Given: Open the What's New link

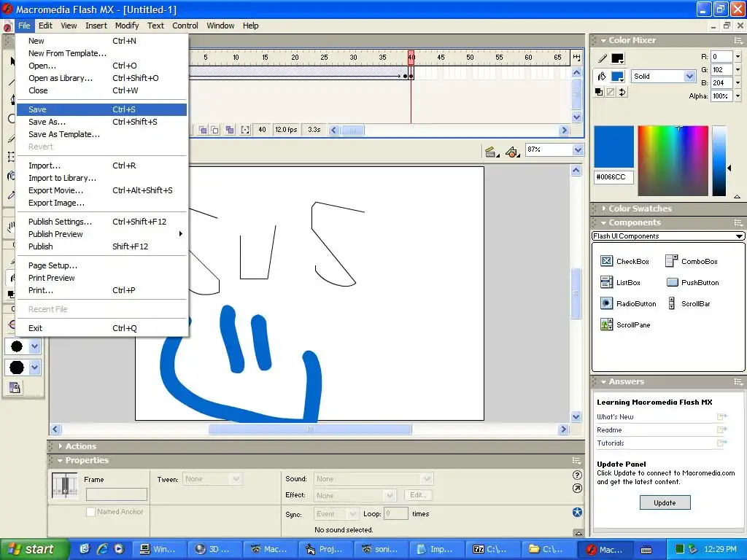Looking at the screenshot, I should (615, 416).
